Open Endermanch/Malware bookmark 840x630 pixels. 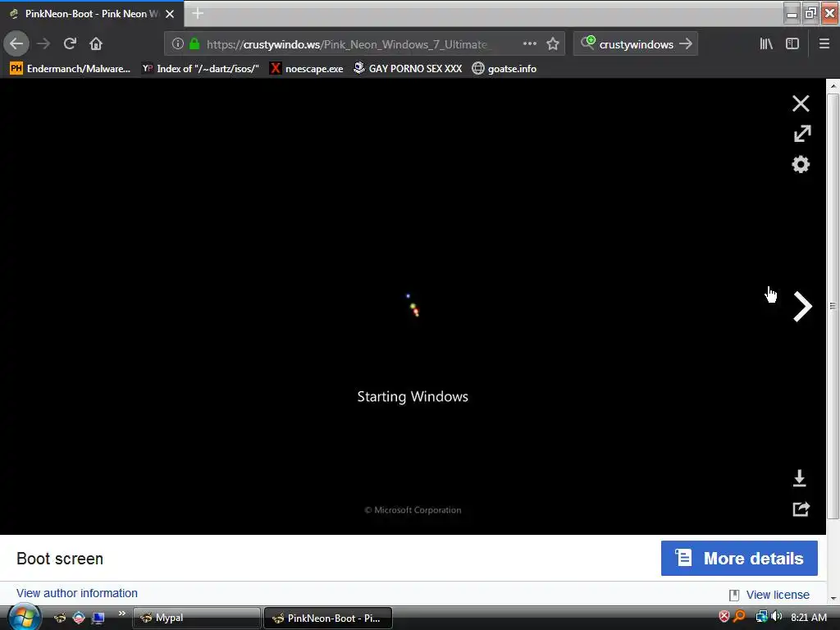[x=71, y=68]
